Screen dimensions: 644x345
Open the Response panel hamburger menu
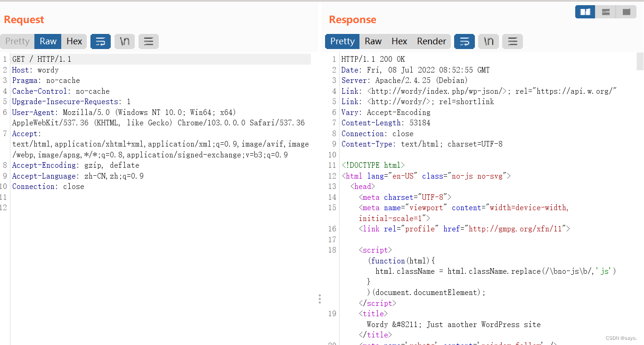(x=513, y=41)
